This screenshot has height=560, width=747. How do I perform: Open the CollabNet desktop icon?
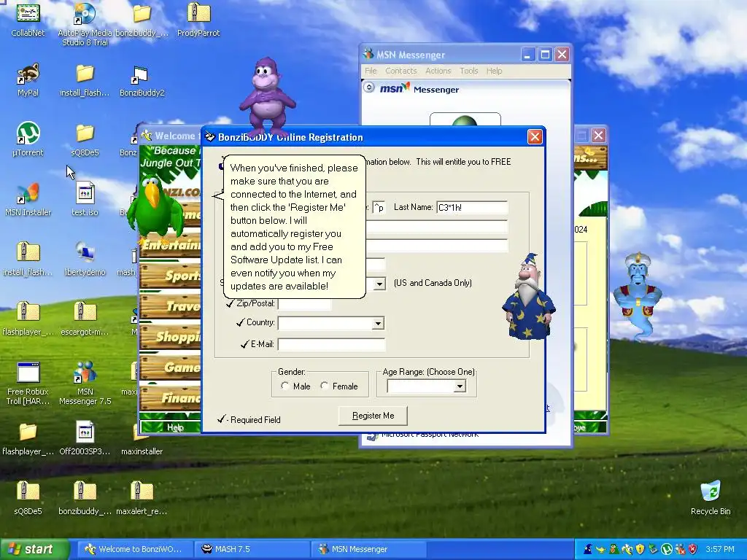click(x=28, y=19)
